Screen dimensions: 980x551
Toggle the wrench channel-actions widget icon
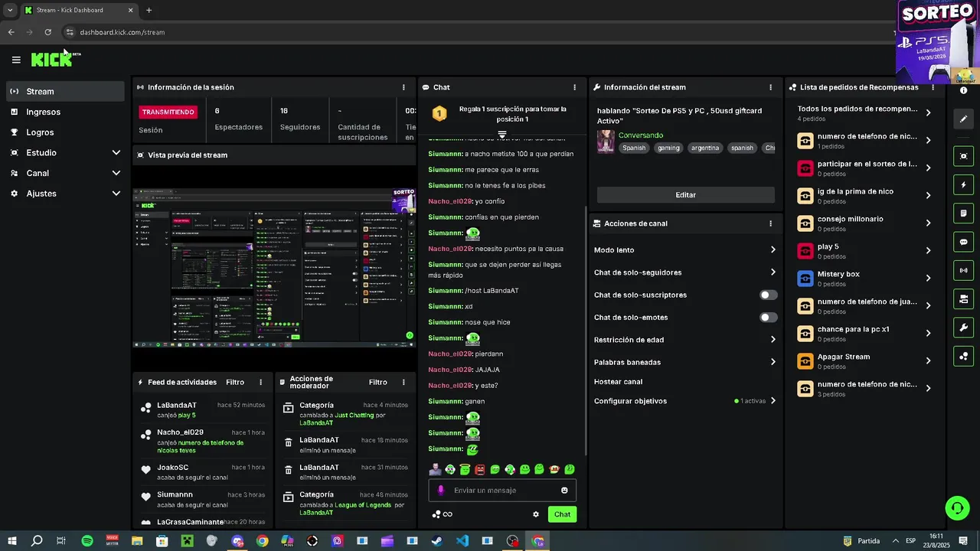point(964,328)
